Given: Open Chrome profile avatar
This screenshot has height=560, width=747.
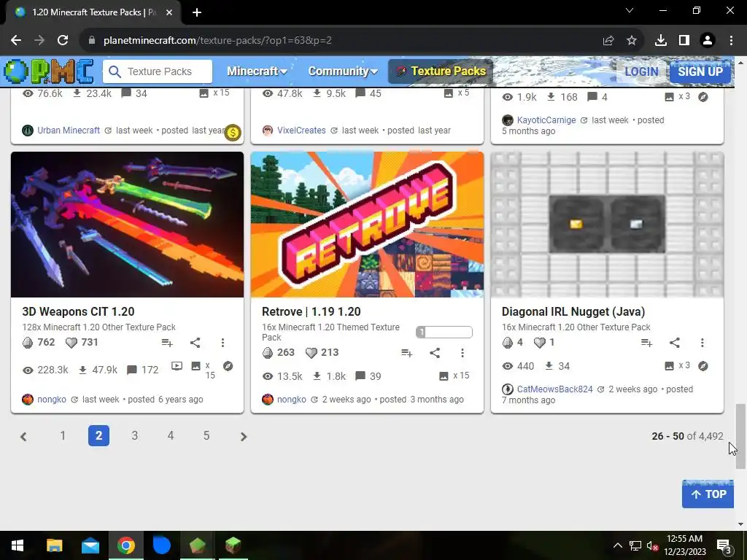Looking at the screenshot, I should pos(708,41).
